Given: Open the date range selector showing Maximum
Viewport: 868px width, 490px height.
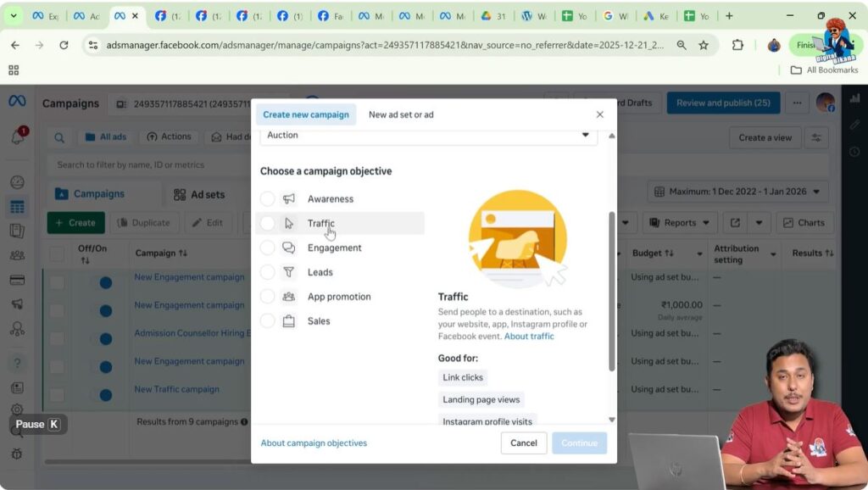Looking at the screenshot, I should click(x=737, y=191).
